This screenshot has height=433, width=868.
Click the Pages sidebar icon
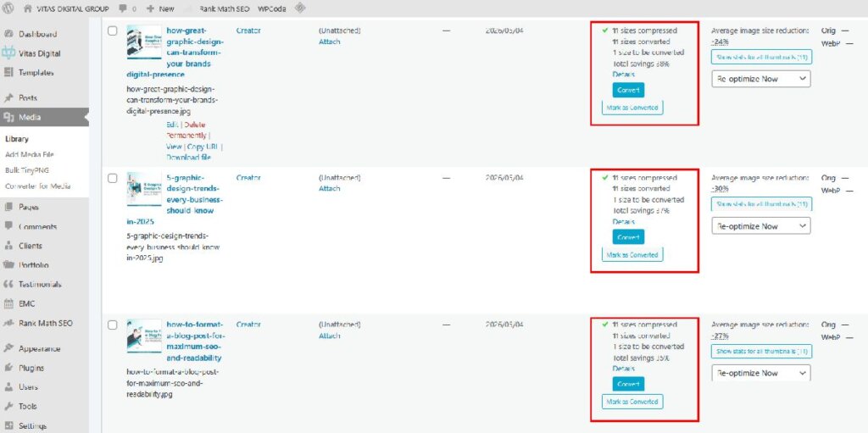8,207
